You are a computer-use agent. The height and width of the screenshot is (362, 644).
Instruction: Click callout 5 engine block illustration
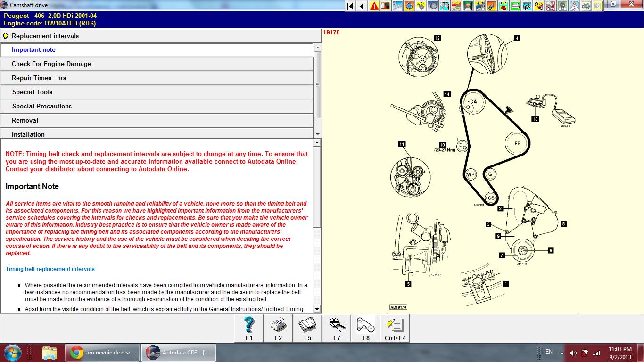click(x=421, y=246)
